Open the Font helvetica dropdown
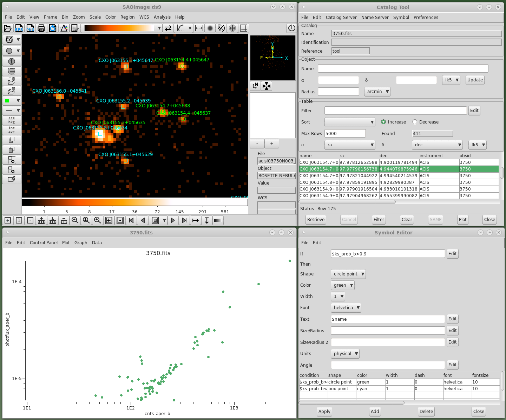The width and height of the screenshot is (506, 420). 346,308
